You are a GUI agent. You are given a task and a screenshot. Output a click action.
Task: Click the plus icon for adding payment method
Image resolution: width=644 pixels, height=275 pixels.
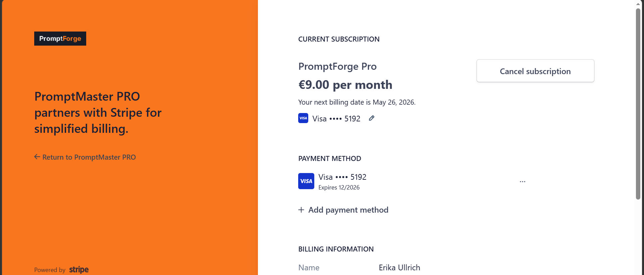(301, 210)
